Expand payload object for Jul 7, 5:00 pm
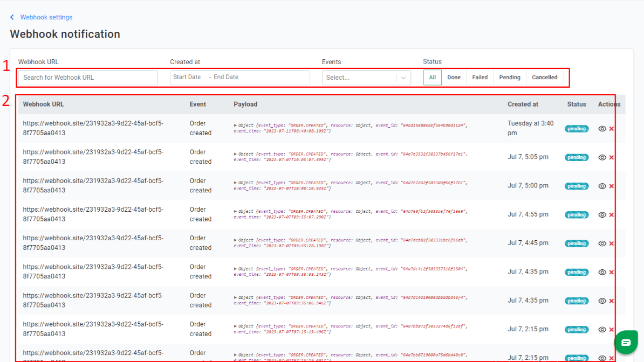This screenshot has height=362, width=644. 235,183
